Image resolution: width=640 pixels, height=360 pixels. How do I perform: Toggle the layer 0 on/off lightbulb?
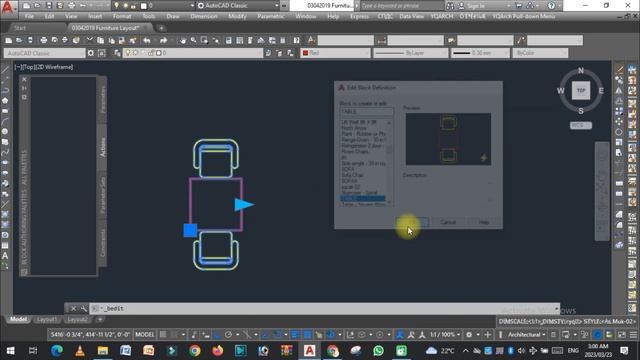point(128,53)
